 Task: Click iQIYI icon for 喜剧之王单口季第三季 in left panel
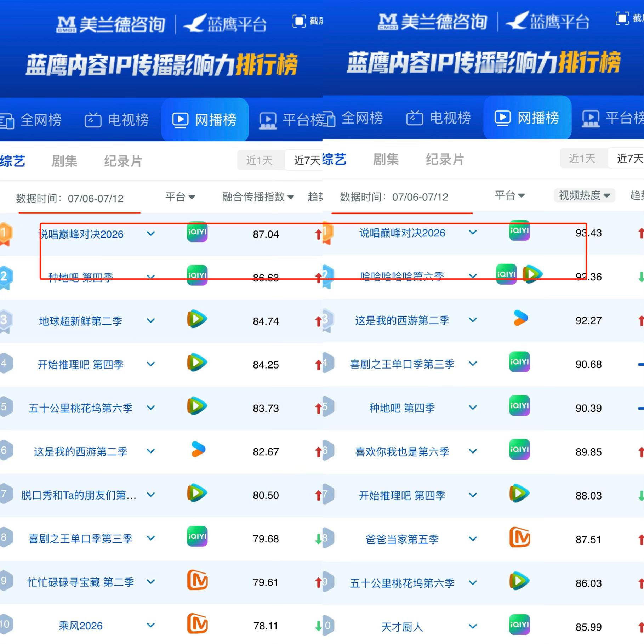pyautogui.click(x=197, y=537)
